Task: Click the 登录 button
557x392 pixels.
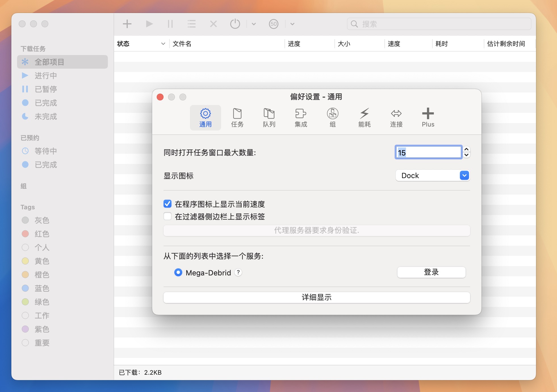Action: pyautogui.click(x=431, y=272)
